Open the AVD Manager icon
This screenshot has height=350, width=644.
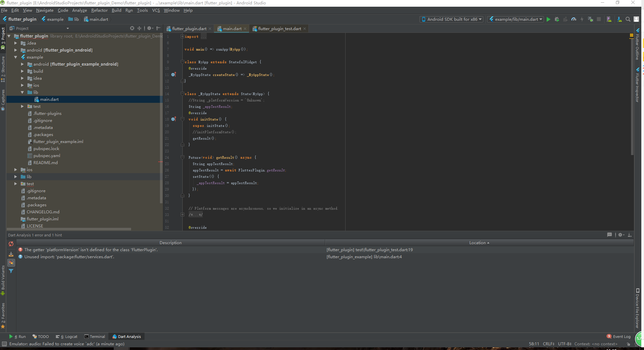pos(609,19)
